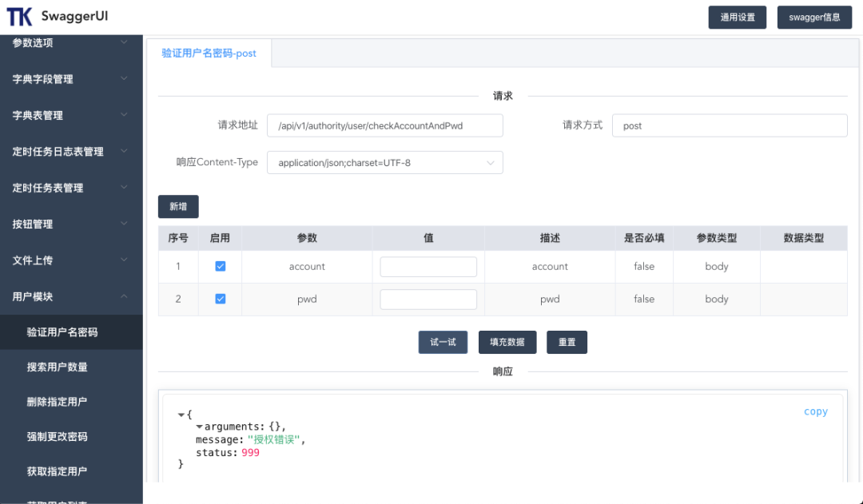Select the 文件上传 menu label

coord(33,261)
